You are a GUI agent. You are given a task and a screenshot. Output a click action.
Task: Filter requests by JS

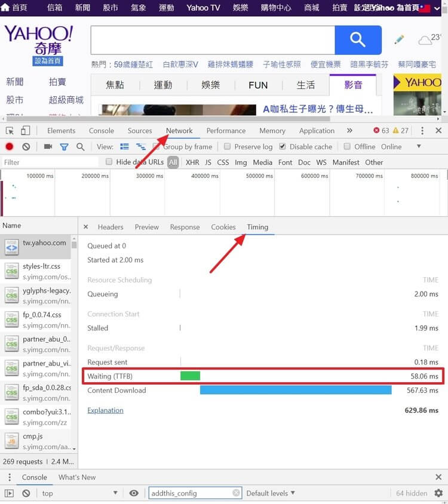pos(208,162)
